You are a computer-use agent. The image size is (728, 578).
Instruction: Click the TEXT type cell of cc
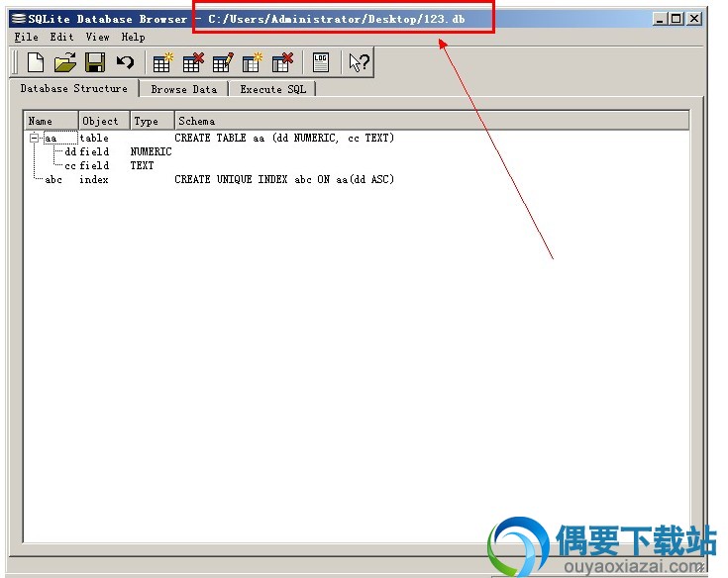tap(142, 165)
